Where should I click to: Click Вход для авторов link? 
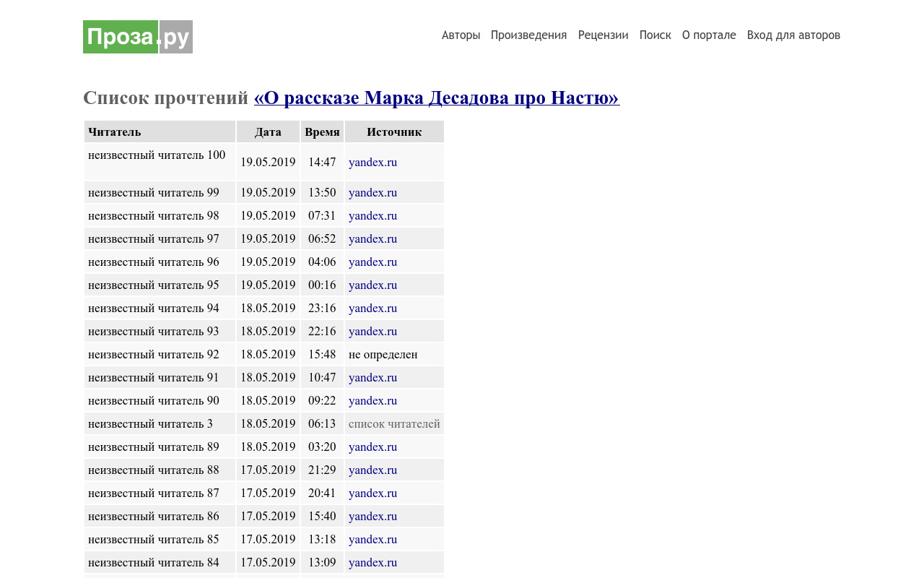pos(793,35)
